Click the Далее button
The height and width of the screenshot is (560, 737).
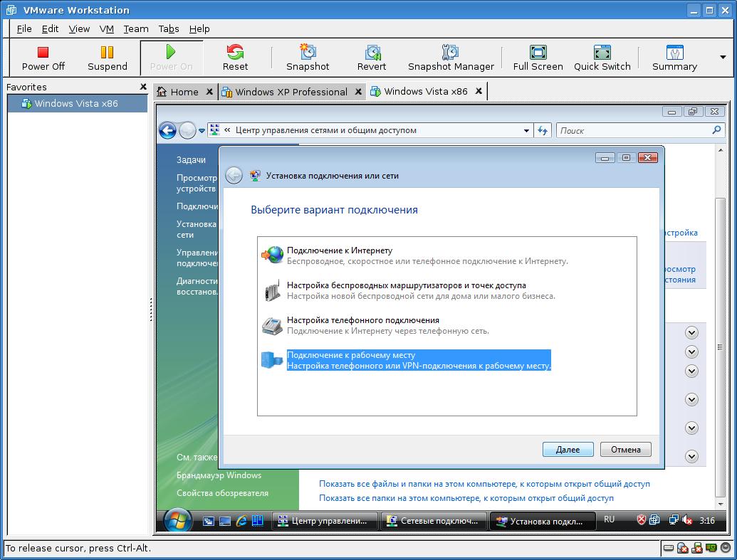tap(568, 450)
